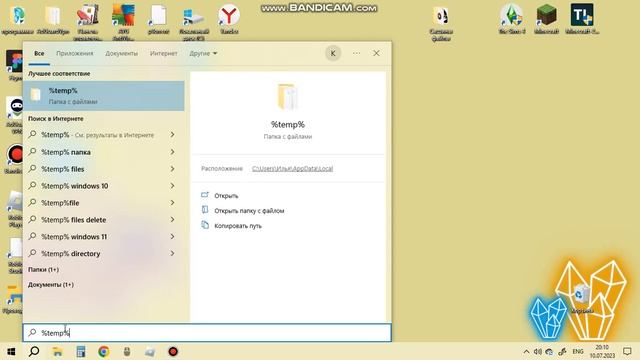
Task: Select Копировать путь action
Action: click(x=238, y=226)
